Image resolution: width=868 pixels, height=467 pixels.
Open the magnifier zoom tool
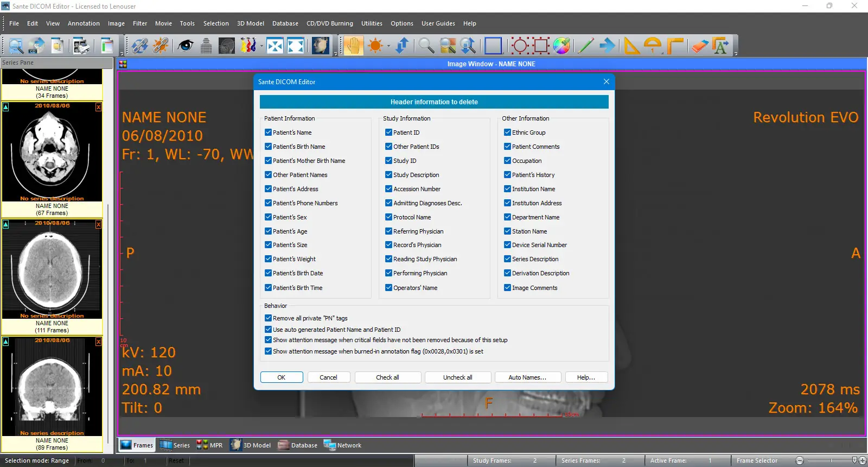(x=426, y=46)
